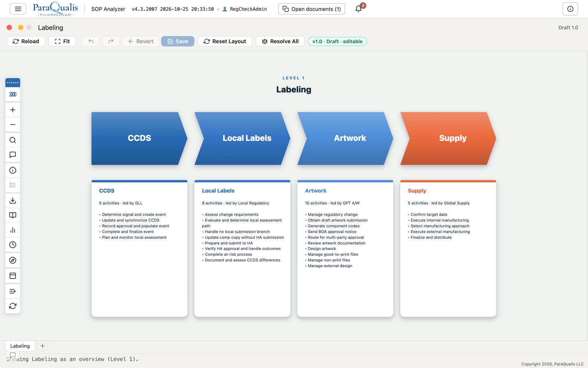Click the chat bubble icon at bottom left

tap(12, 355)
